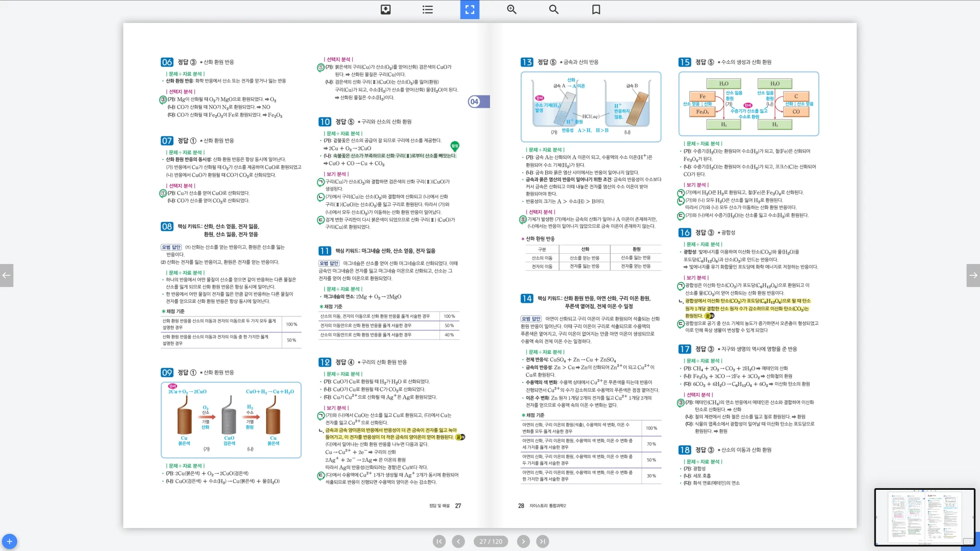
Task: Click the left edge previous-page arrow
Action: click(x=6, y=275)
